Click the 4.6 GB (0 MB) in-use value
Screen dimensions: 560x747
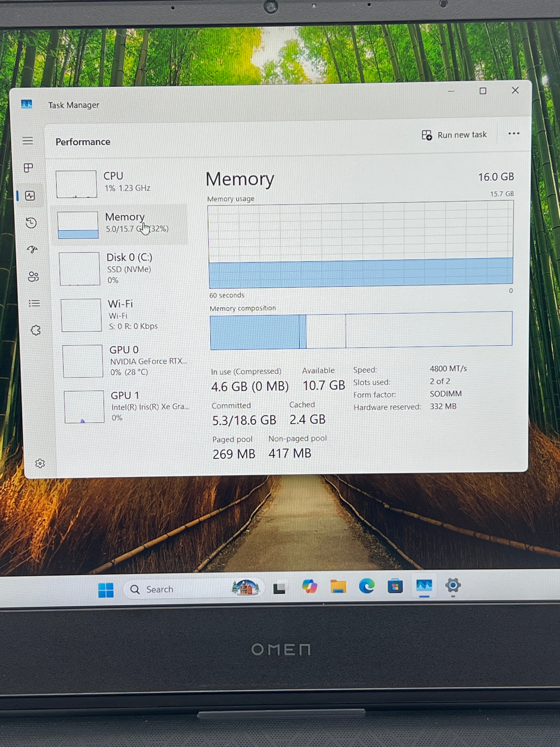pyautogui.click(x=250, y=386)
